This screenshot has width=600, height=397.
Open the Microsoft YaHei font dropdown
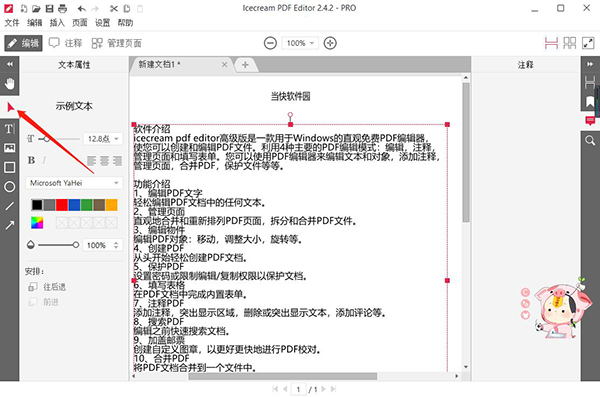pyautogui.click(x=74, y=183)
